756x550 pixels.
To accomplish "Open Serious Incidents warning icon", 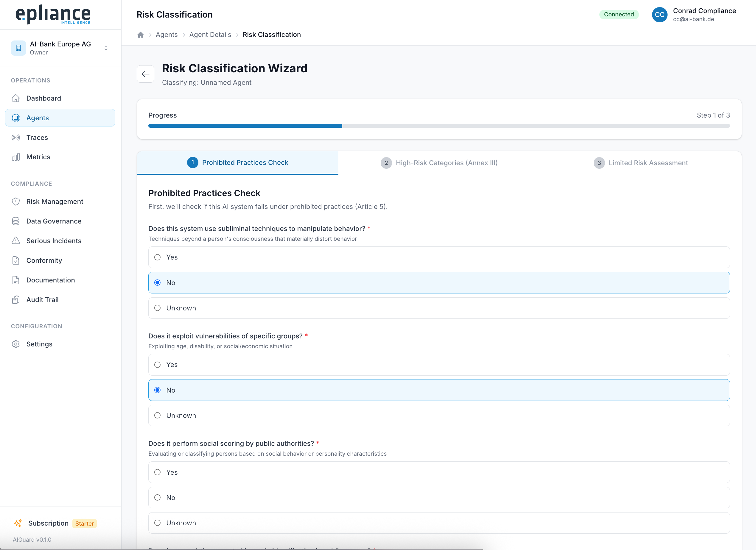I will pyautogui.click(x=16, y=241).
